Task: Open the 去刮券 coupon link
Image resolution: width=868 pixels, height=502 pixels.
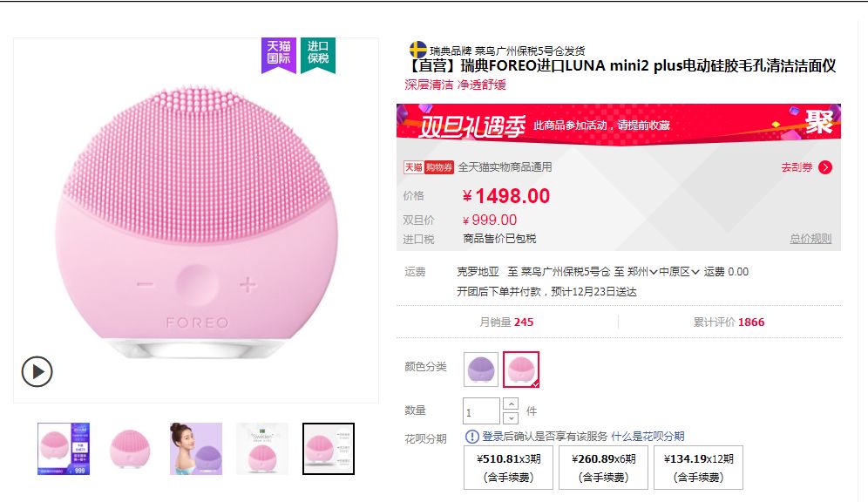Action: click(796, 167)
